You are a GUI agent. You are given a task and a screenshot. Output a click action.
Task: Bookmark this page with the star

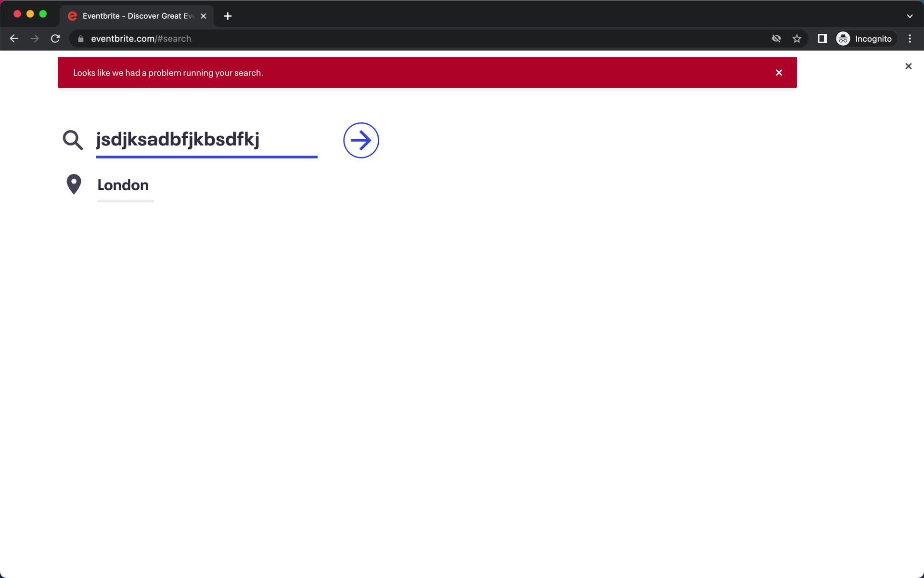point(797,39)
